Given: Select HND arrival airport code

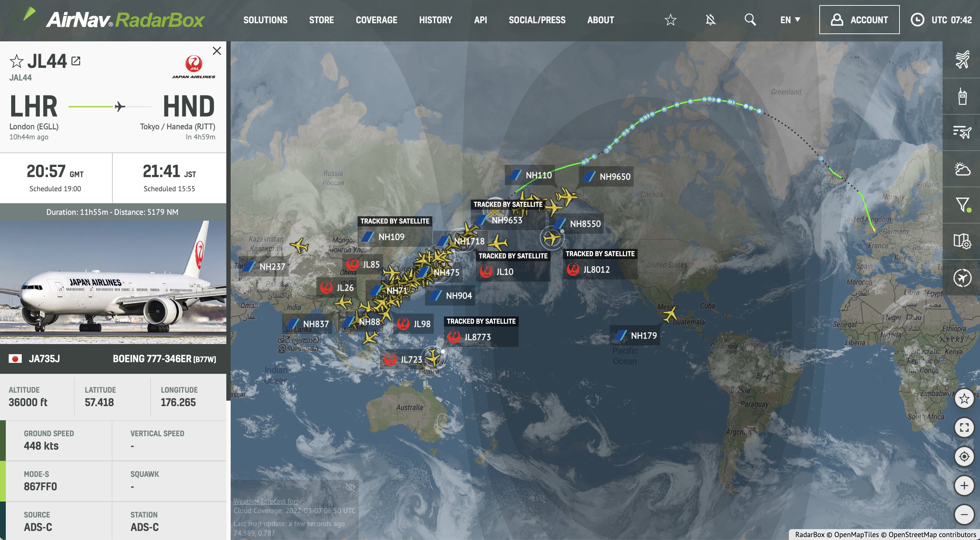Looking at the screenshot, I should tap(189, 106).
